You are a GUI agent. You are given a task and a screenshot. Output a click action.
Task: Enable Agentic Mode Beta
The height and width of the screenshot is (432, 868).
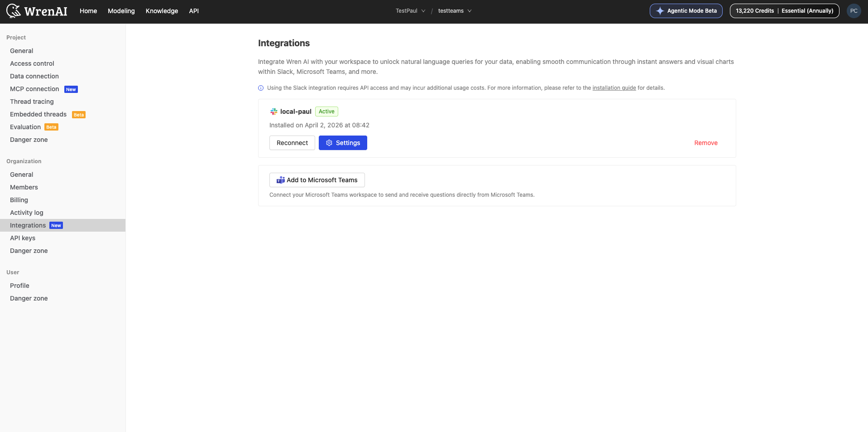point(686,11)
